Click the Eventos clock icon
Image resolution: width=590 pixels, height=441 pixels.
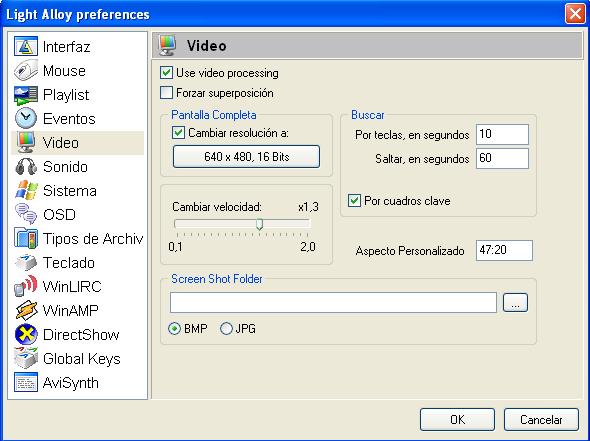point(26,119)
